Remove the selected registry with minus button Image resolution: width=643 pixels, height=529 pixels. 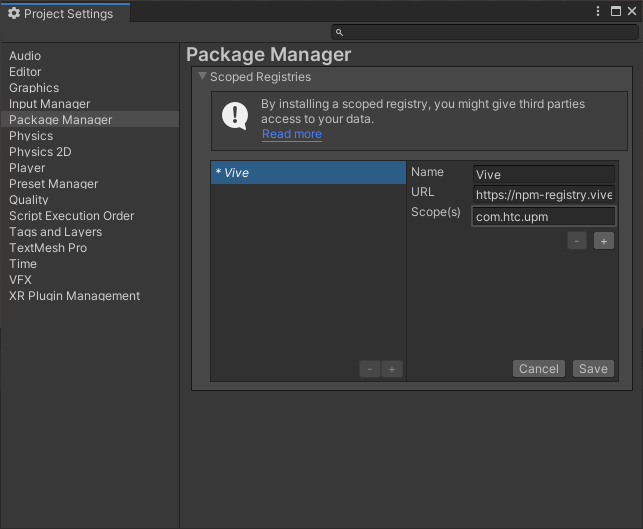point(370,369)
